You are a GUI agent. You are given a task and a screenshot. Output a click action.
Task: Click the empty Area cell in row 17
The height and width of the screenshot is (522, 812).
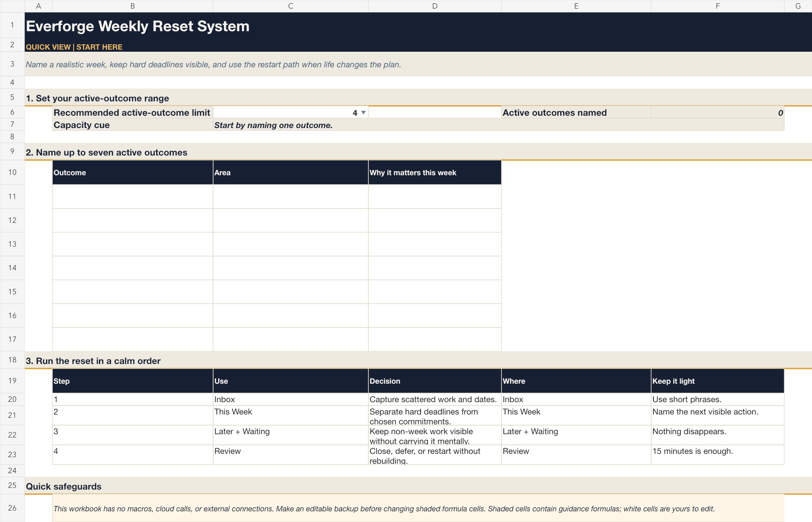point(291,339)
